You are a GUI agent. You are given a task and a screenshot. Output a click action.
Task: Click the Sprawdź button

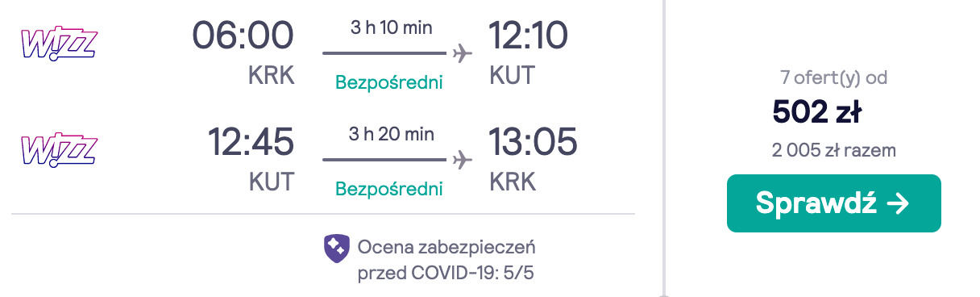click(x=834, y=203)
